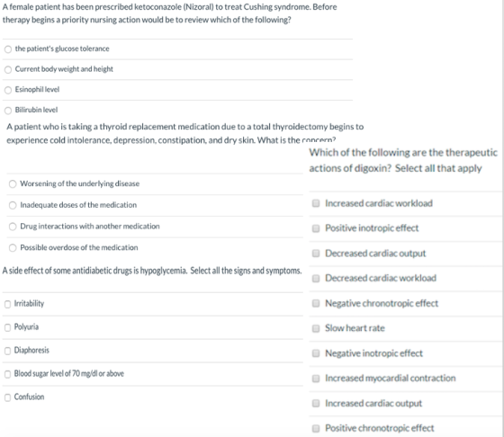Check Blood sugar level of 70 mg/dl

pyautogui.click(x=7, y=374)
